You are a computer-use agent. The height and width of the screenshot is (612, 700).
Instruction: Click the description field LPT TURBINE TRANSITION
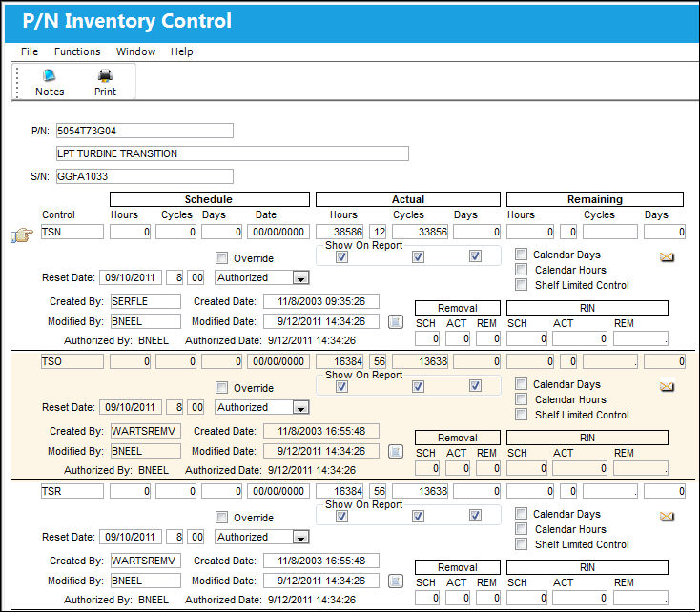point(233,153)
